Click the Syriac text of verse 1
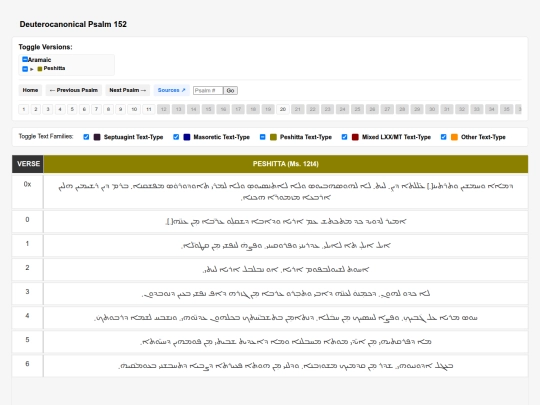 [x=285, y=246]
